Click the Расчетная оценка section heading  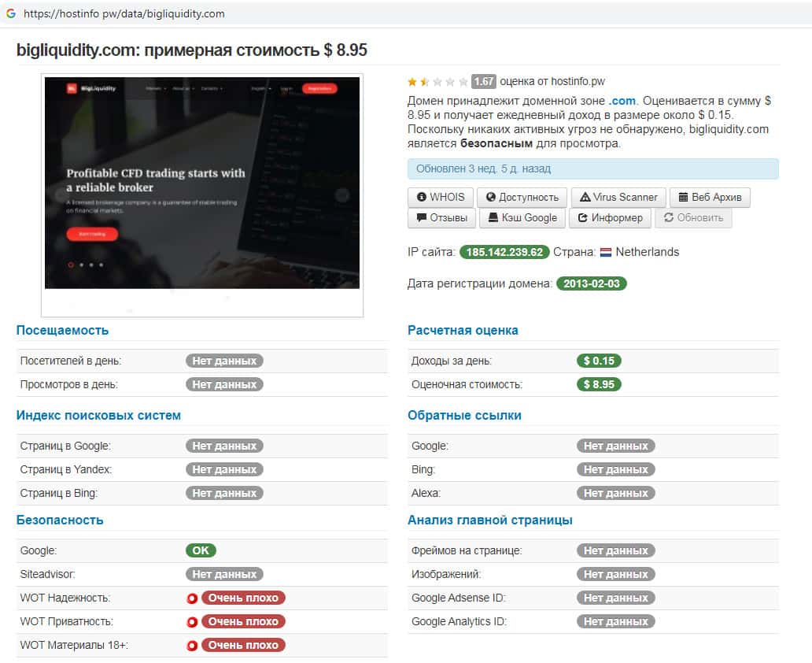click(463, 330)
